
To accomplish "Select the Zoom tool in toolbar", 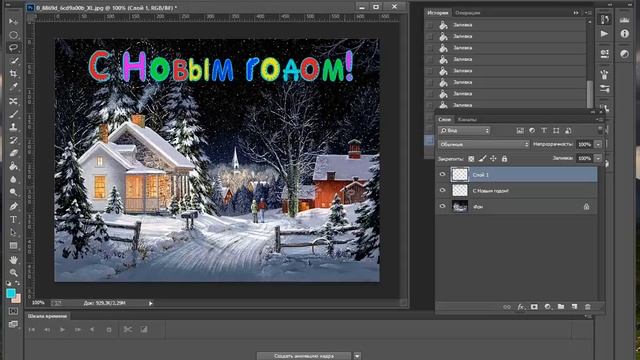I will coord(13,273).
